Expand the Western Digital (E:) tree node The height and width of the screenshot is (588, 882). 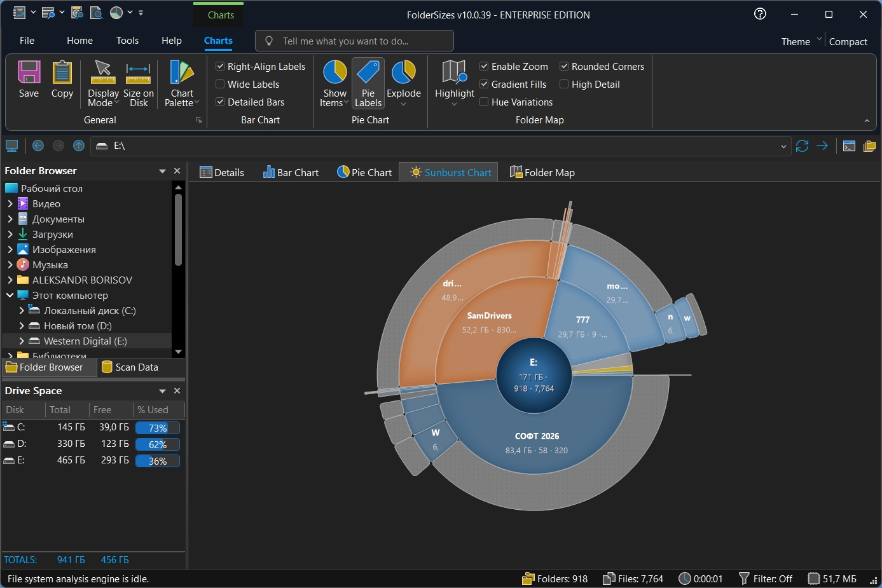point(22,341)
